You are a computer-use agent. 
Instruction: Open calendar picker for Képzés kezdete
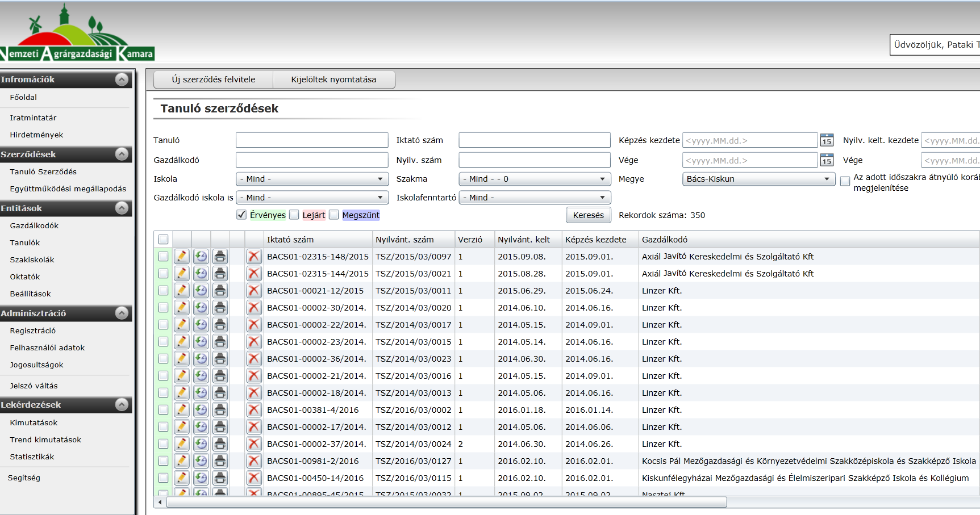pos(827,140)
